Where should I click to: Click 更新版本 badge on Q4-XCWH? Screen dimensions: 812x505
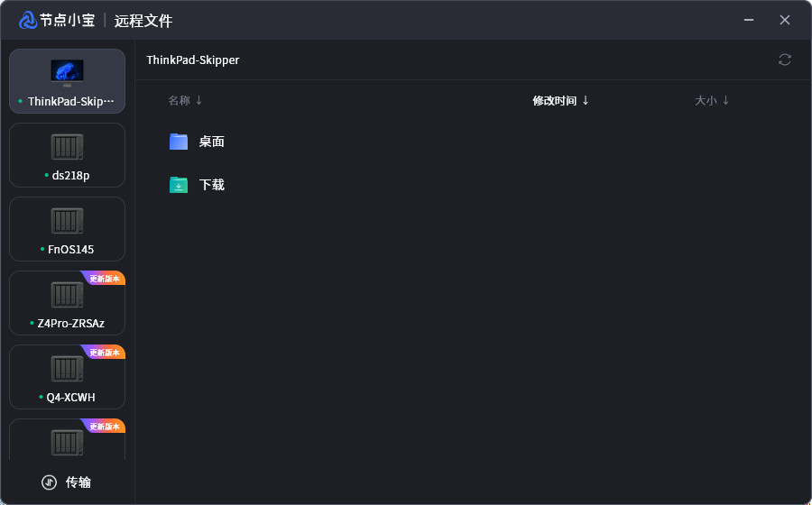tap(104, 353)
